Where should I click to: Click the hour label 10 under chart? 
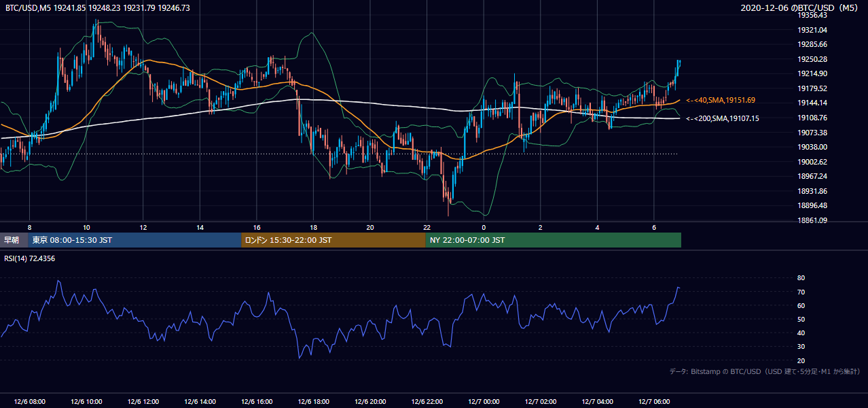pos(86,227)
